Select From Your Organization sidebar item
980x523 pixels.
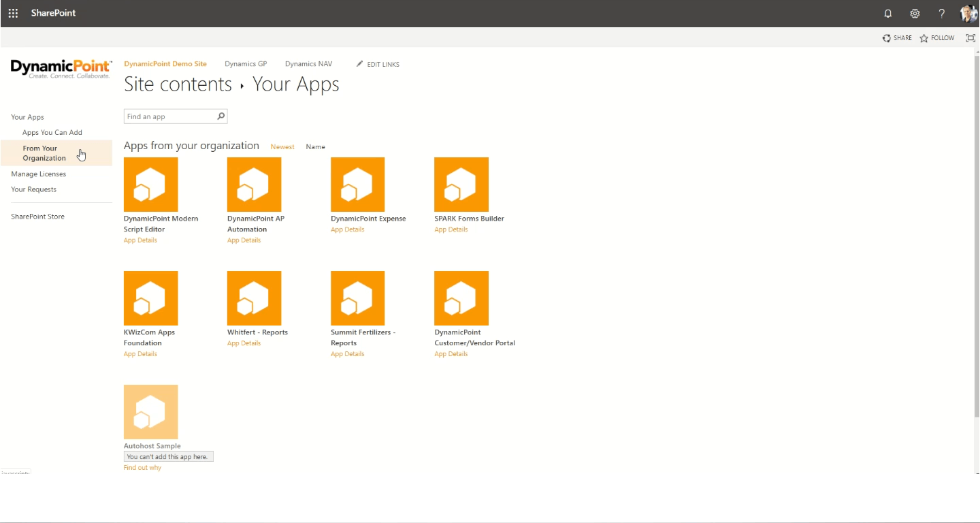coord(56,153)
